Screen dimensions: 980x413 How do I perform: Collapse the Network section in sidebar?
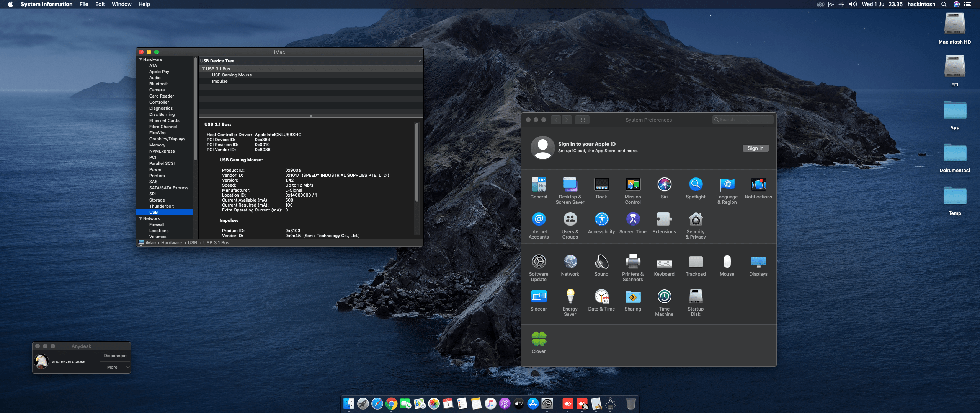(141, 218)
